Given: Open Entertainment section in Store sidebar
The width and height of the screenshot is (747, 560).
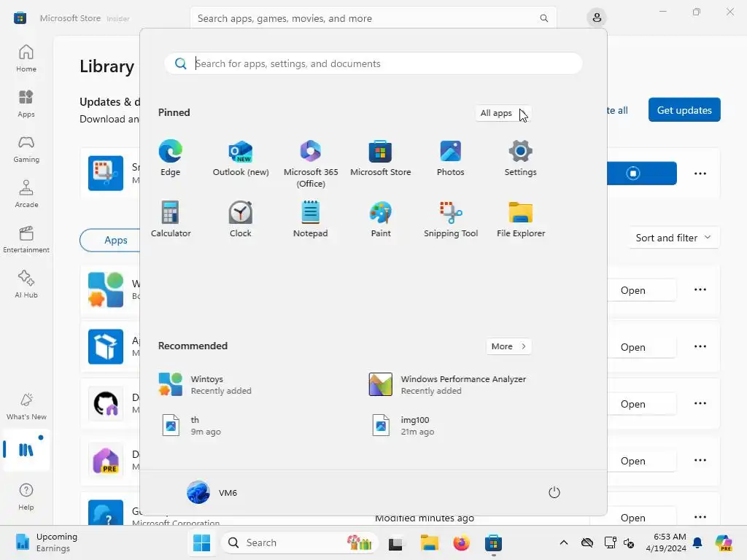Looking at the screenshot, I should pos(26,239).
